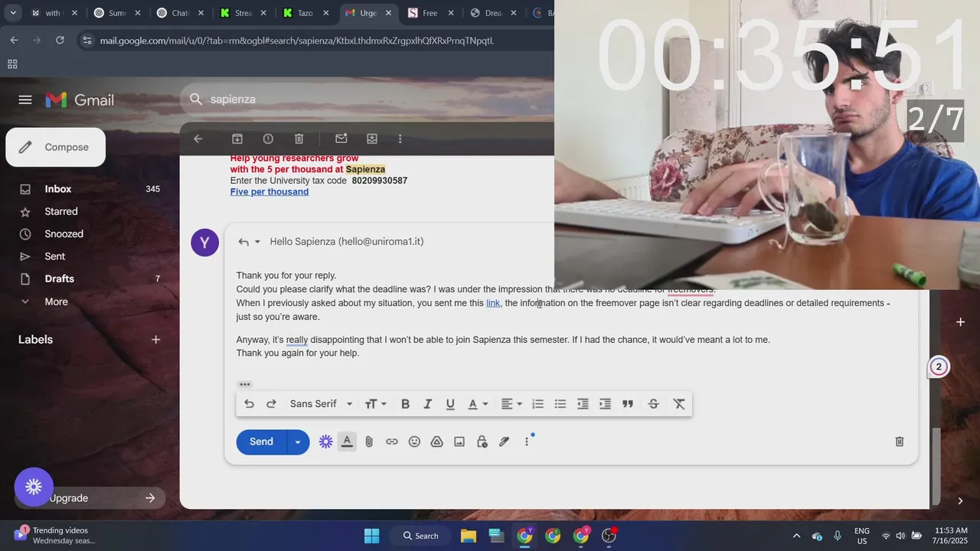Viewport: 980px width, 551px height.
Task: Delete the conversation from top toolbar
Action: pyautogui.click(x=299, y=139)
